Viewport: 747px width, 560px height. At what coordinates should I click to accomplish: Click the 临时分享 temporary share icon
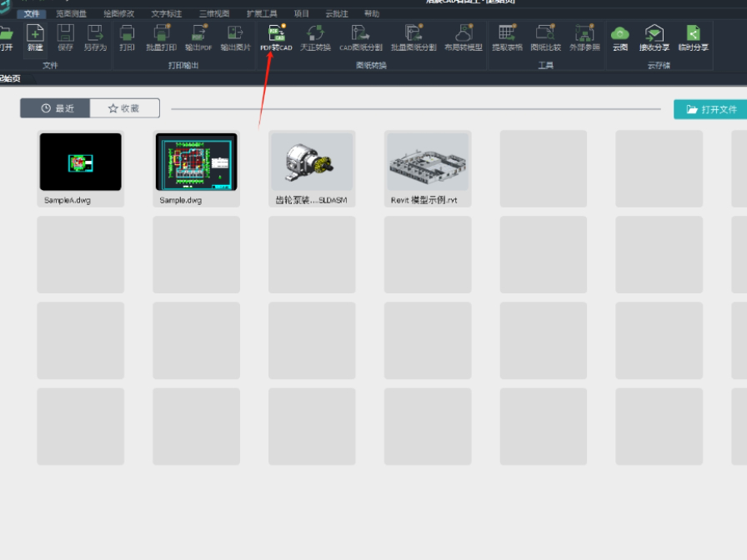[x=693, y=33]
